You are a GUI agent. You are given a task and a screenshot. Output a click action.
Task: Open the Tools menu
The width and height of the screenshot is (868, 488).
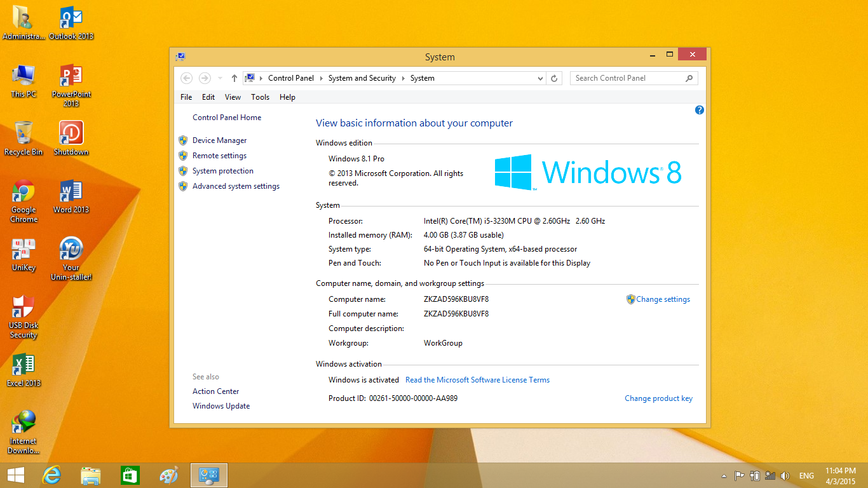[261, 97]
